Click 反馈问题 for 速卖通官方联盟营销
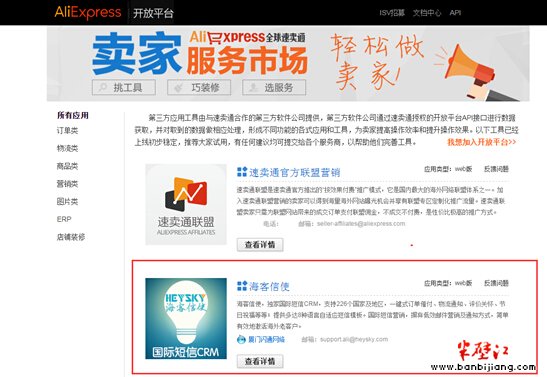The width and height of the screenshot is (547, 377). [x=496, y=169]
